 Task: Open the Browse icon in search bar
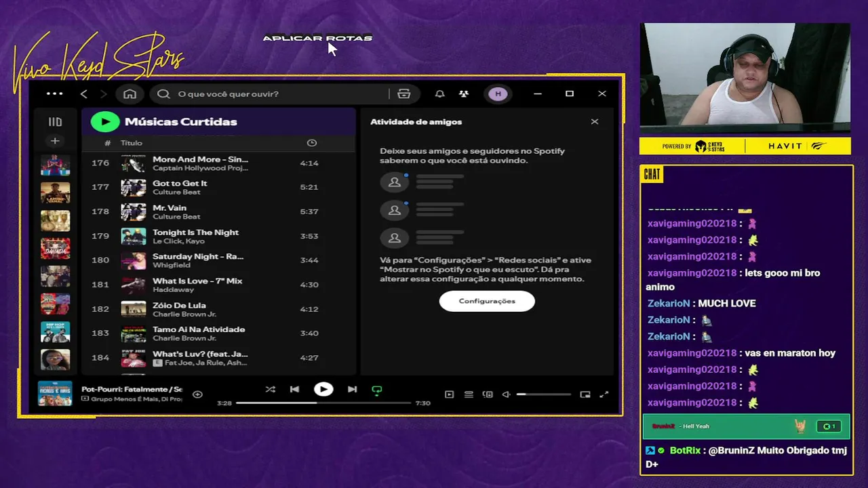(404, 94)
